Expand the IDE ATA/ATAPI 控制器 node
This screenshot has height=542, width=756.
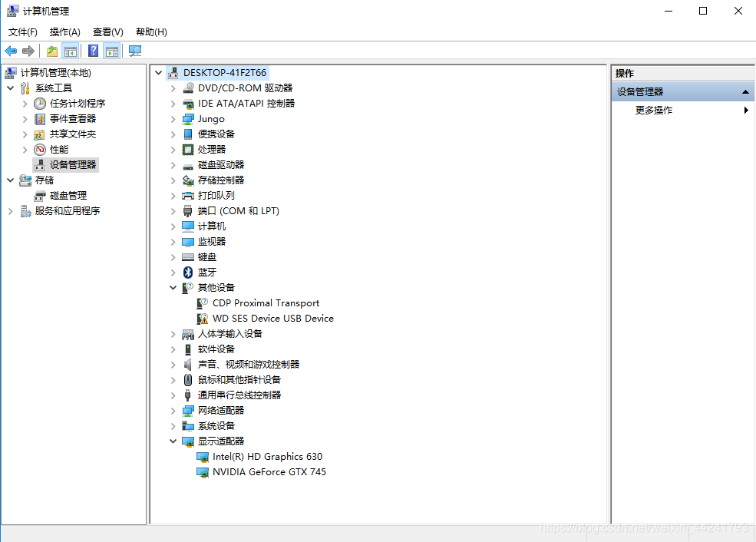173,104
